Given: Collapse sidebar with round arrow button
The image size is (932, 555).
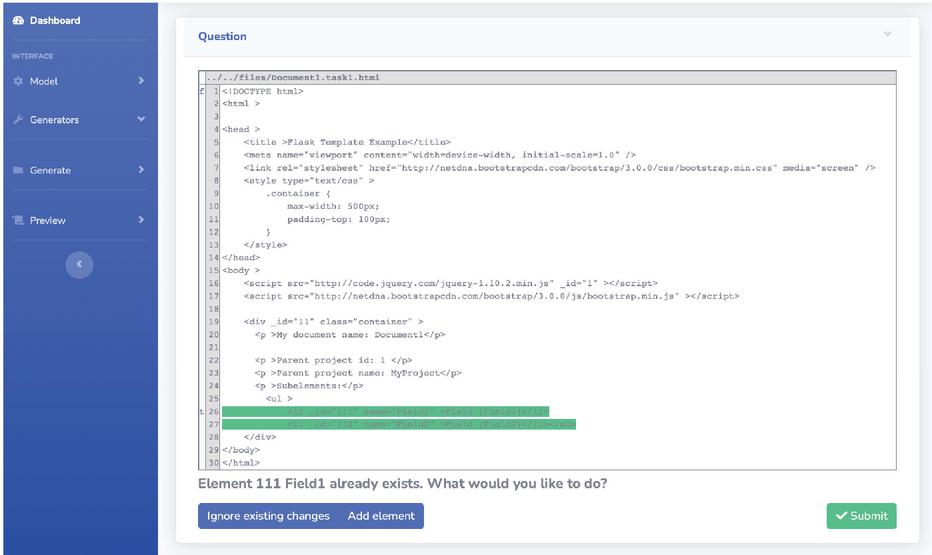Looking at the screenshot, I should pyautogui.click(x=79, y=264).
